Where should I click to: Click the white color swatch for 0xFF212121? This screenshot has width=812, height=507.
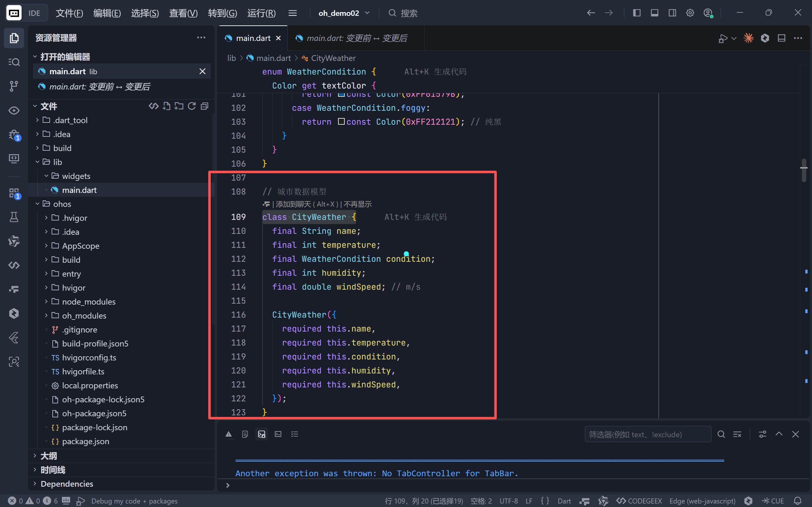coord(341,122)
